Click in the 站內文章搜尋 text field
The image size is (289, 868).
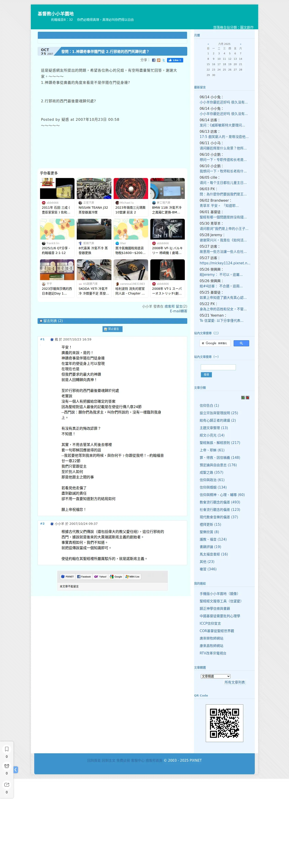click(x=218, y=367)
